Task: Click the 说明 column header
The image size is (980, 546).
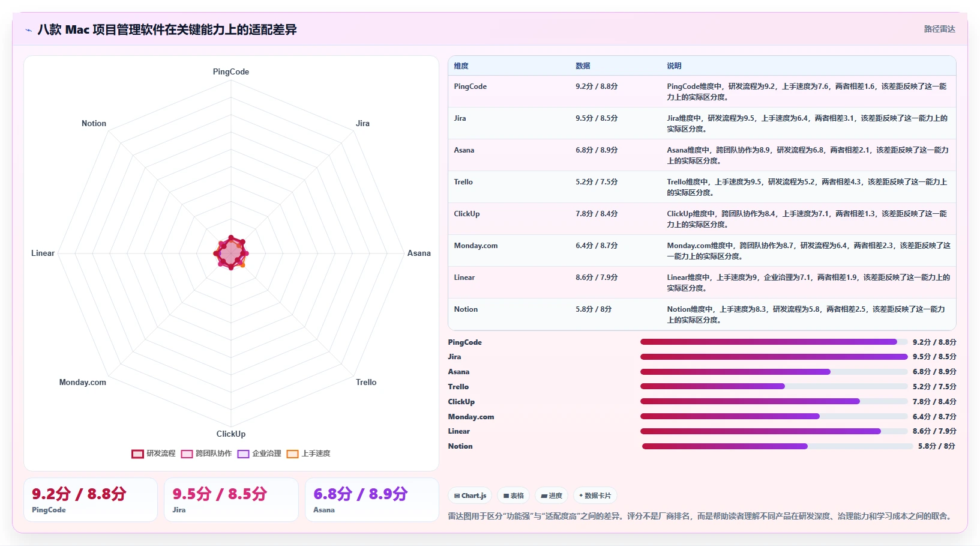Action: (x=674, y=66)
